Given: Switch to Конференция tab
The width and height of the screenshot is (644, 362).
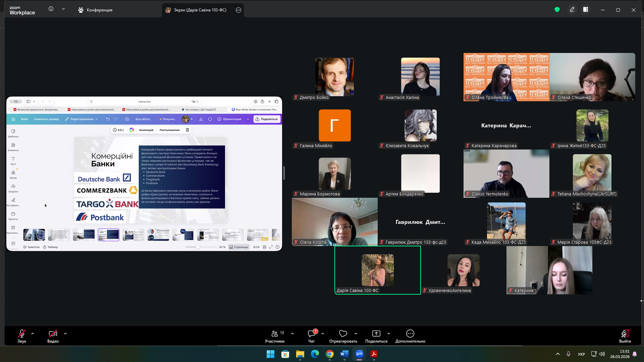Looking at the screenshot, I should [95, 10].
